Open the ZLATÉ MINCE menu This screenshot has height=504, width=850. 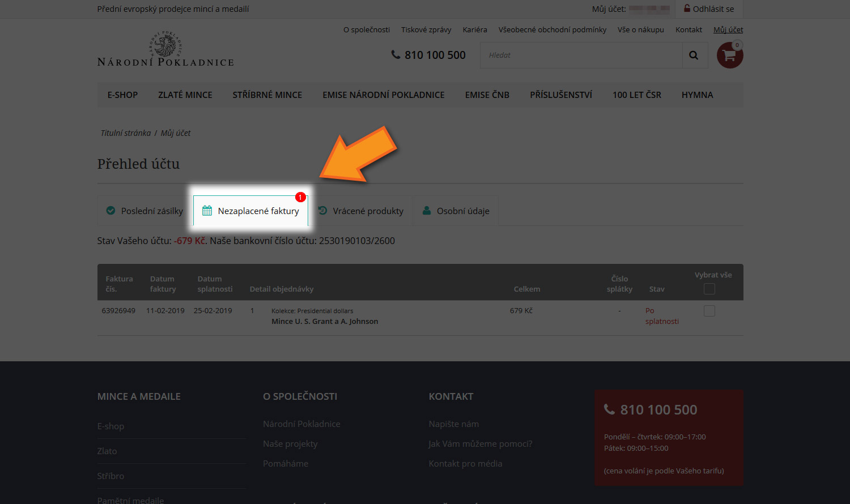tap(185, 95)
